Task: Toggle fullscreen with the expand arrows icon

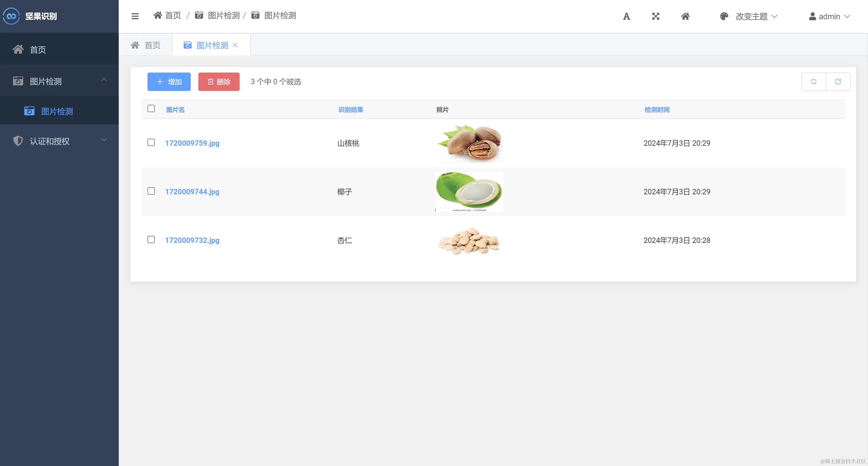Action: (655, 16)
